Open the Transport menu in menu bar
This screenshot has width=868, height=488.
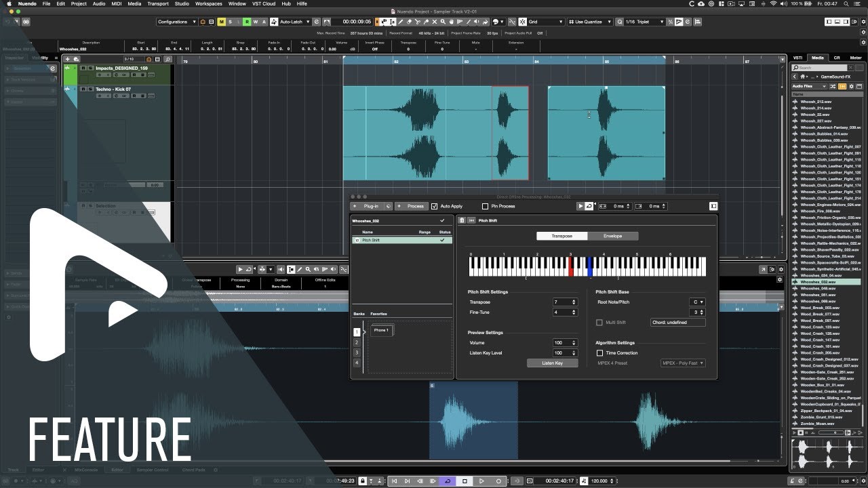(158, 3)
